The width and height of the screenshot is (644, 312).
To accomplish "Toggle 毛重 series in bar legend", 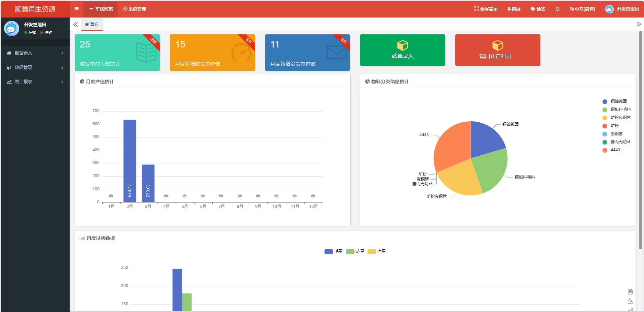I will [333, 251].
